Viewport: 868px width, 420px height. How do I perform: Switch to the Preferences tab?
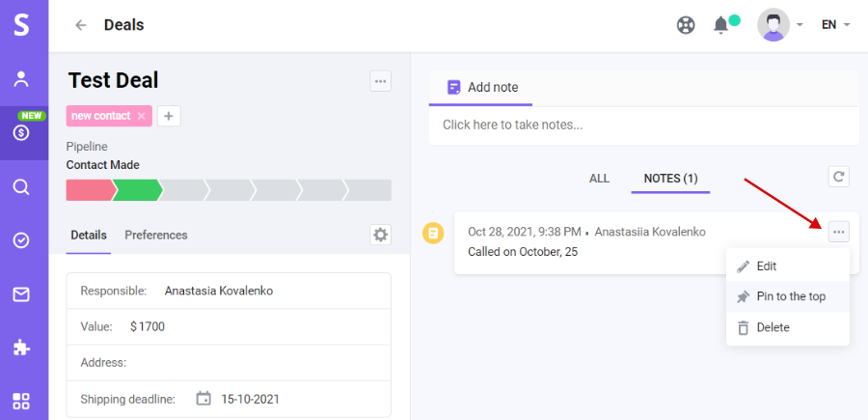(156, 235)
